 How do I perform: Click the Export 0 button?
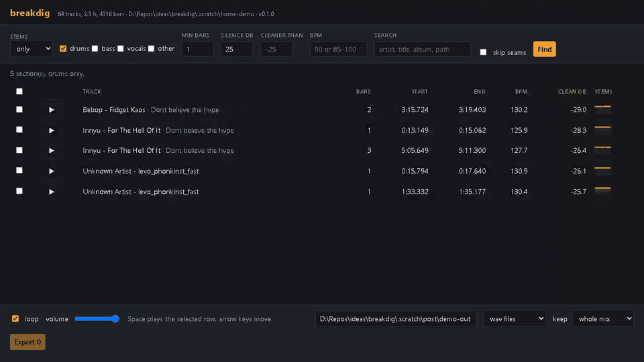(28, 342)
